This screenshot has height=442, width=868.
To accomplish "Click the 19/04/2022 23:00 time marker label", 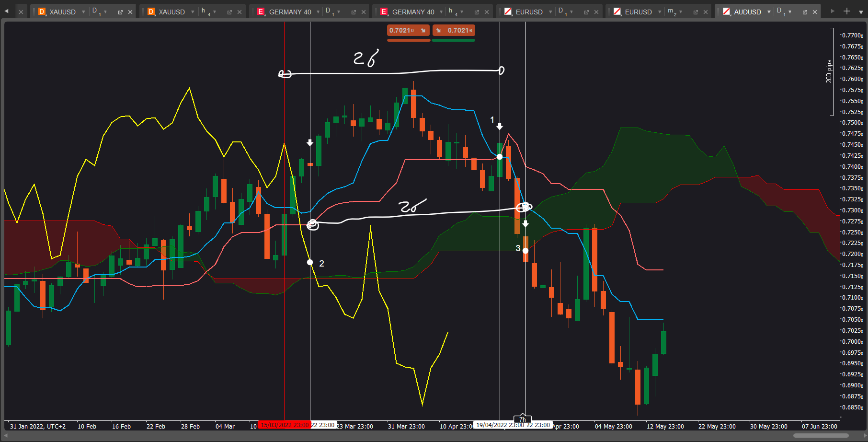I will point(500,425).
